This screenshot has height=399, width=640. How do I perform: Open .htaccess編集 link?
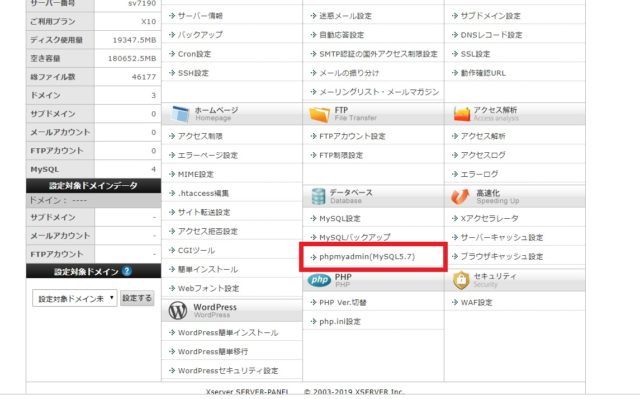point(203,193)
